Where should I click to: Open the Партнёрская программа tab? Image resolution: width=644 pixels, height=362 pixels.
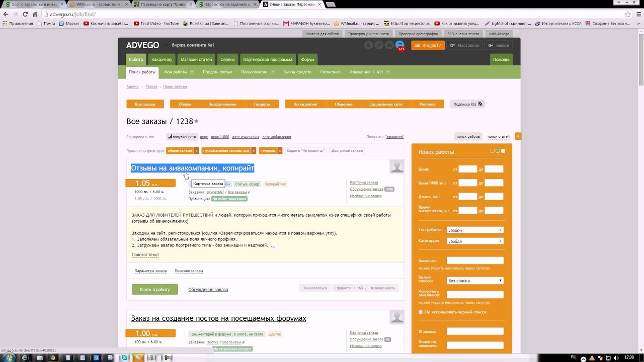click(268, 59)
